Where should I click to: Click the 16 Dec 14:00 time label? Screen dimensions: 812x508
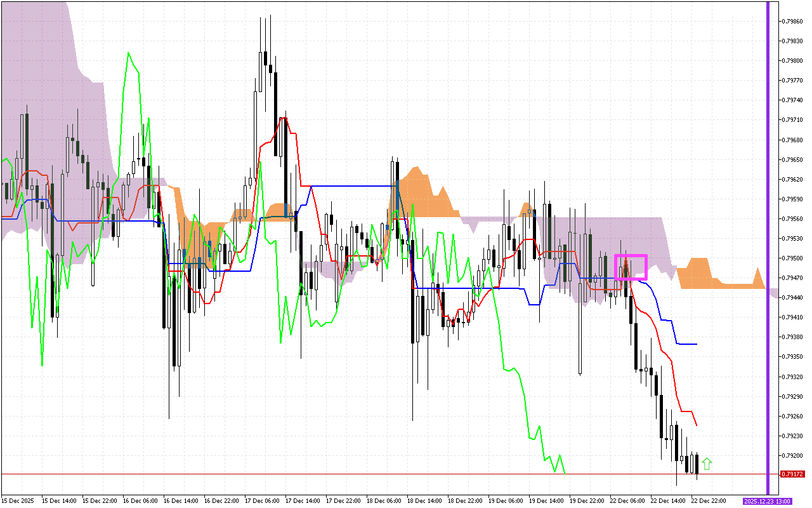point(180,501)
